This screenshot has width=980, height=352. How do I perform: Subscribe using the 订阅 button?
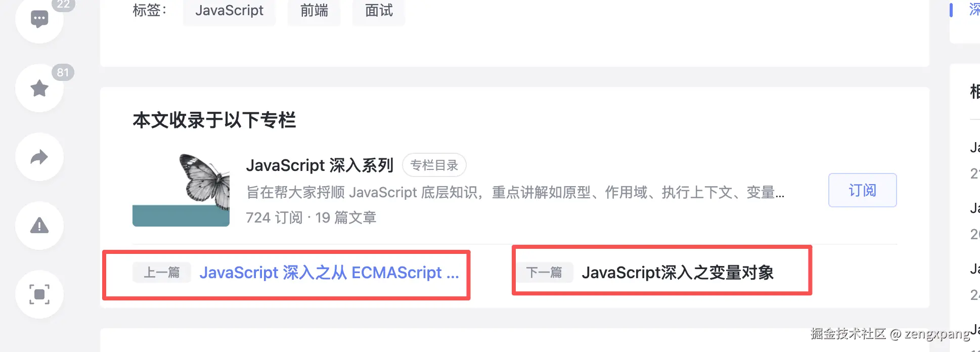[x=862, y=190]
